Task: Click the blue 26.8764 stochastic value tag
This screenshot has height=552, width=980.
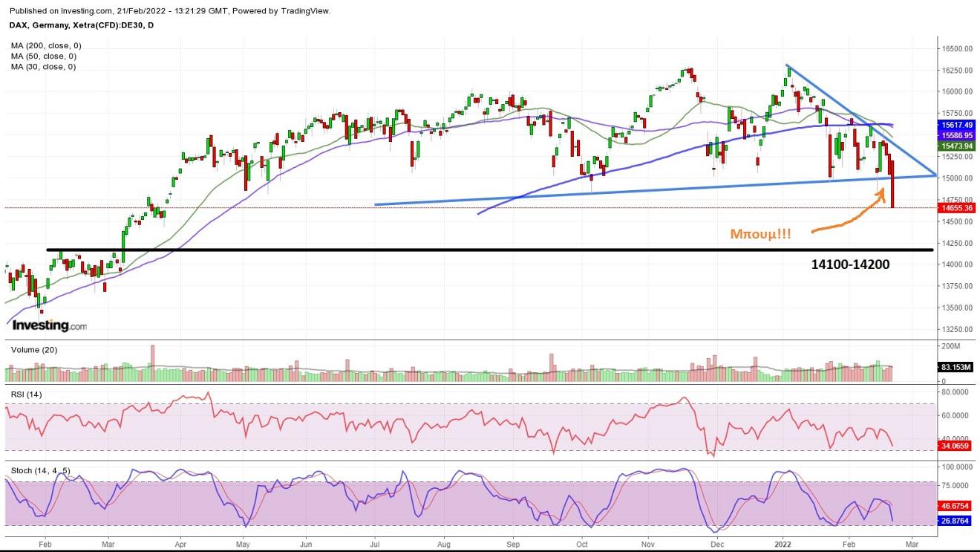Action: (x=957, y=521)
